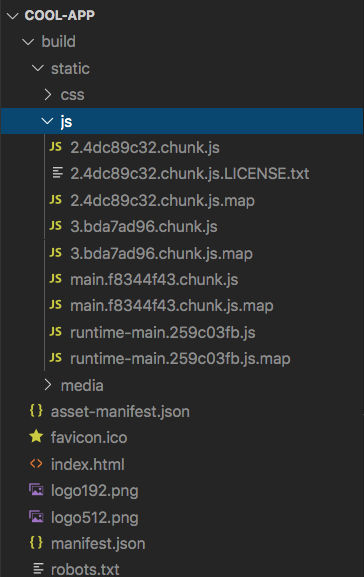Select file 3.bda7ad96.chunk.js.map
Image resolution: width=364 pixels, height=577 pixels.
click(162, 254)
